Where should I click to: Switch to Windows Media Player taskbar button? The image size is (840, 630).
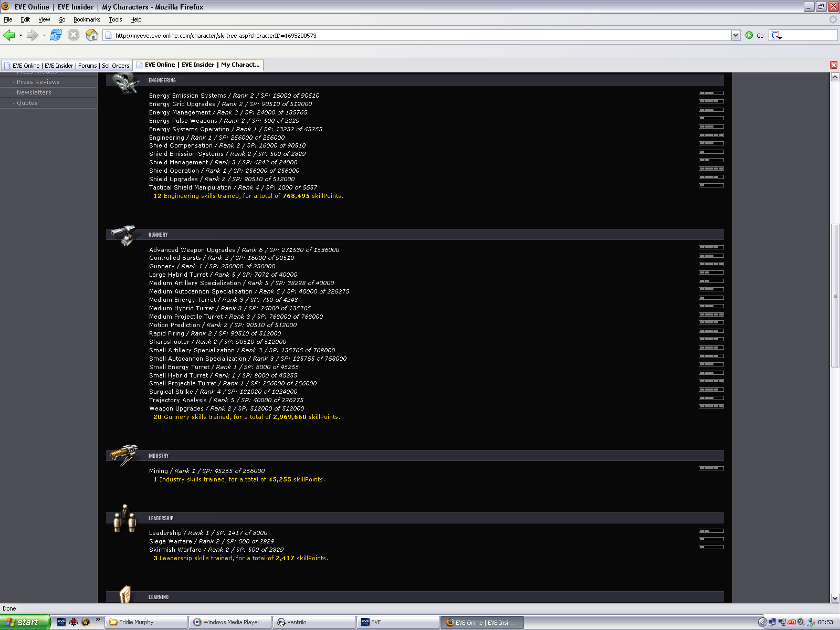pyautogui.click(x=231, y=622)
